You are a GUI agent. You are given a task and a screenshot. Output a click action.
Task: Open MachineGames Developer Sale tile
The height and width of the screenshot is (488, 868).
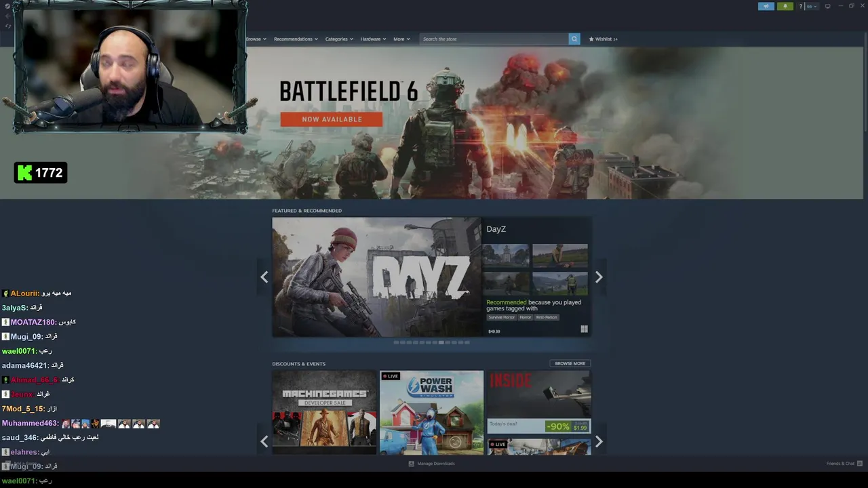click(324, 412)
